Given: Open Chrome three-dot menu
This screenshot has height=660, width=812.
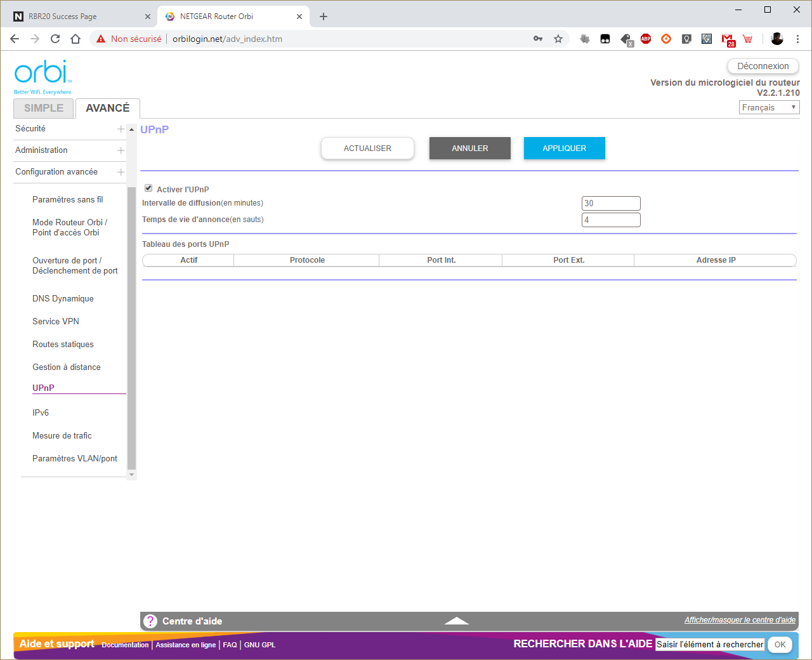Looking at the screenshot, I should tap(797, 39).
